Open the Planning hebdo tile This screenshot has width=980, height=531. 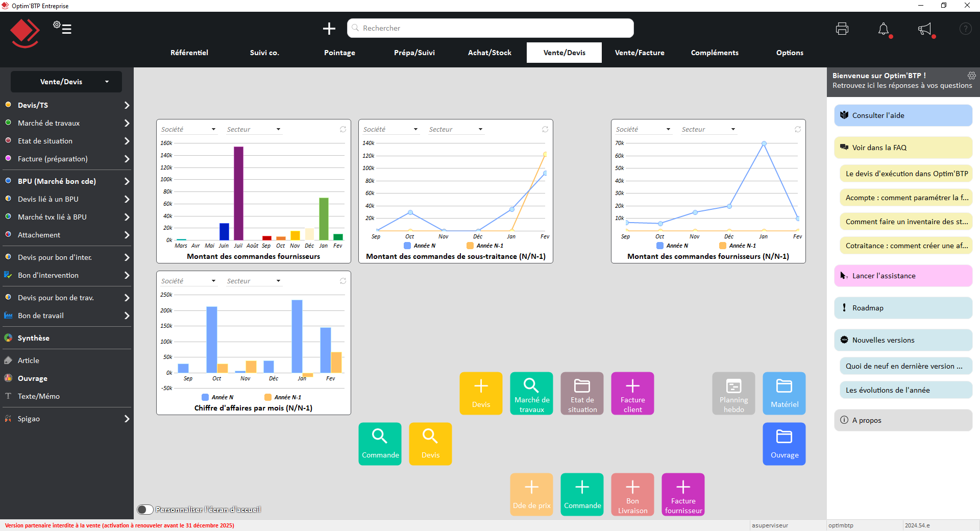[x=733, y=393]
